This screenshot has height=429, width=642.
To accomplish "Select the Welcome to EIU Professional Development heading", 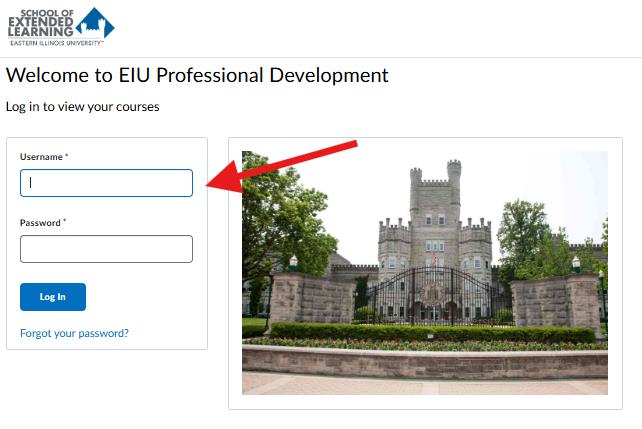I will pyautogui.click(x=197, y=75).
